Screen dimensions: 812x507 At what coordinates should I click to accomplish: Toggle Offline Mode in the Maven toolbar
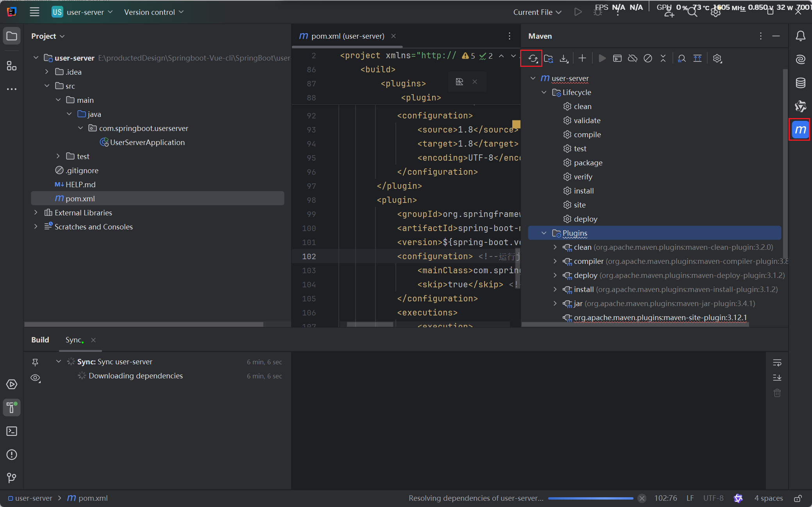click(632, 59)
